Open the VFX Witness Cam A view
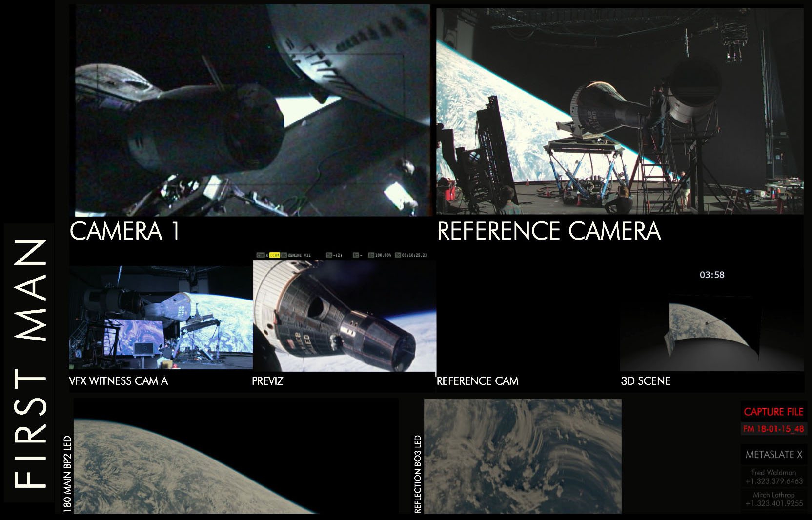812x520 pixels. tap(161, 318)
